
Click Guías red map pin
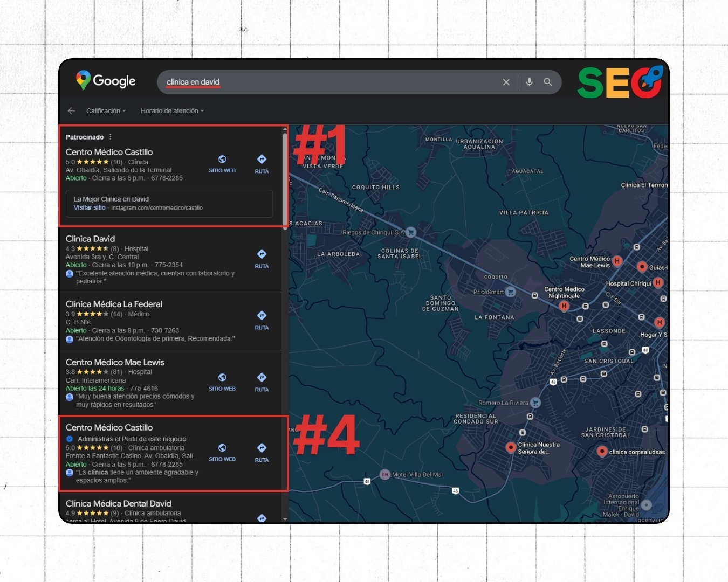(x=642, y=266)
